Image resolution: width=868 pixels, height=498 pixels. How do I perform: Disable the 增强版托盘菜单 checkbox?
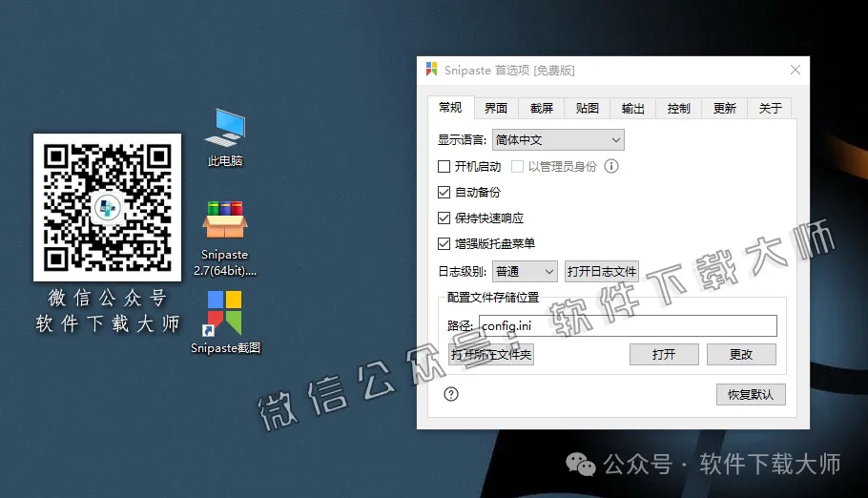[x=444, y=243]
